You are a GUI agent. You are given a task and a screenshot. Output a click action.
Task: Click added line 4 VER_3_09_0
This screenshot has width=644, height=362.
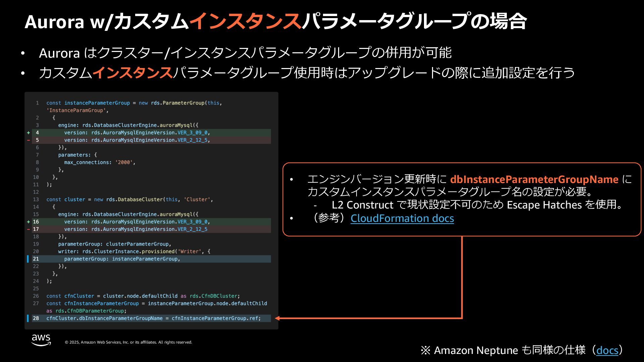pyautogui.click(x=151, y=133)
